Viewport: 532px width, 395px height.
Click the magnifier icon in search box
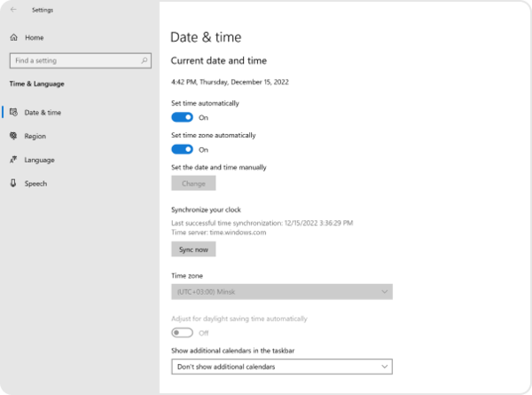pyautogui.click(x=145, y=60)
